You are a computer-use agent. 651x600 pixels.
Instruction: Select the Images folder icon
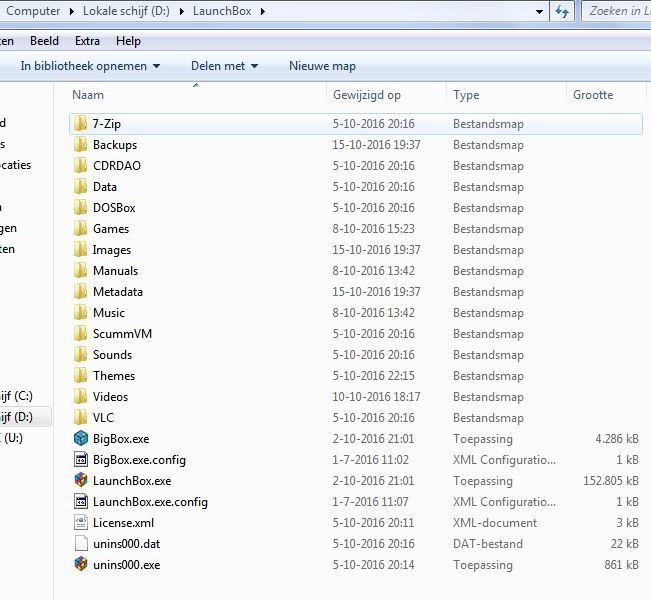point(80,250)
